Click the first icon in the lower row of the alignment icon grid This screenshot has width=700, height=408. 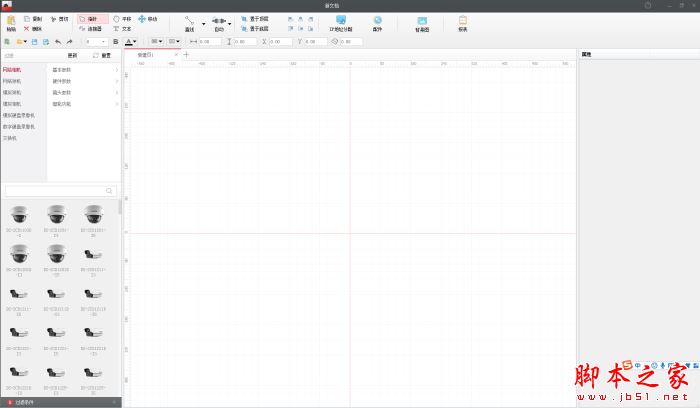[x=291, y=29]
